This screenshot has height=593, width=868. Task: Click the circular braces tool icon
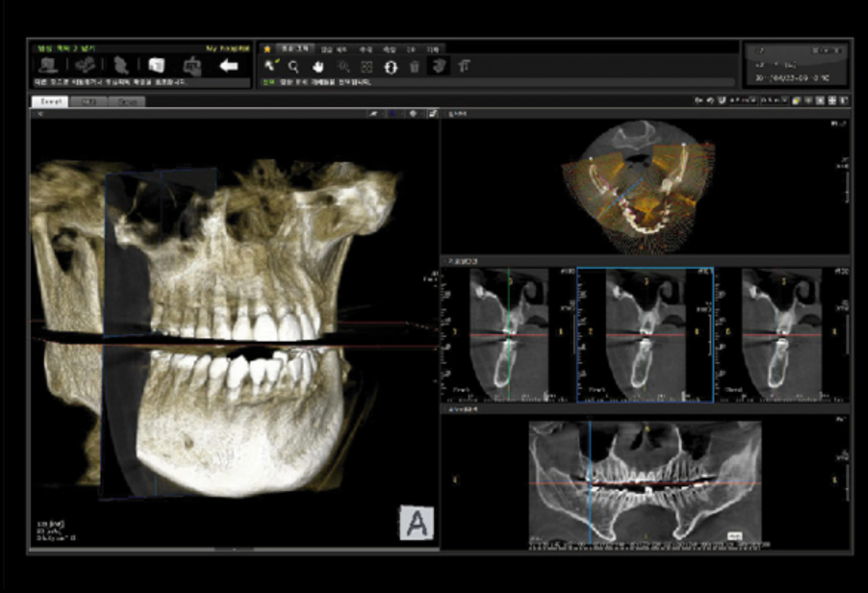[391, 67]
